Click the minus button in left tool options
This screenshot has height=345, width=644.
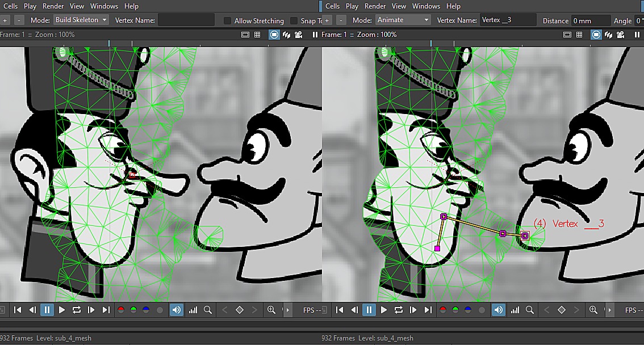pyautogui.click(x=19, y=20)
